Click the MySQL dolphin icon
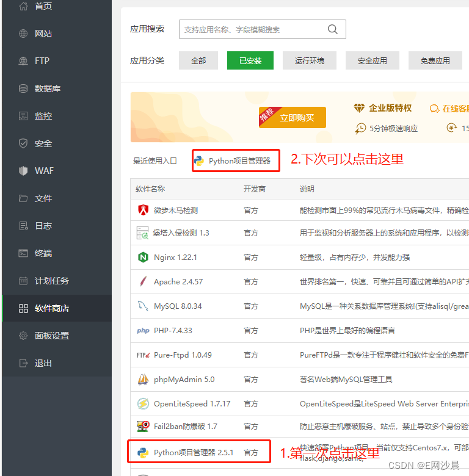Viewport: 469px width, 476px height. [x=143, y=306]
